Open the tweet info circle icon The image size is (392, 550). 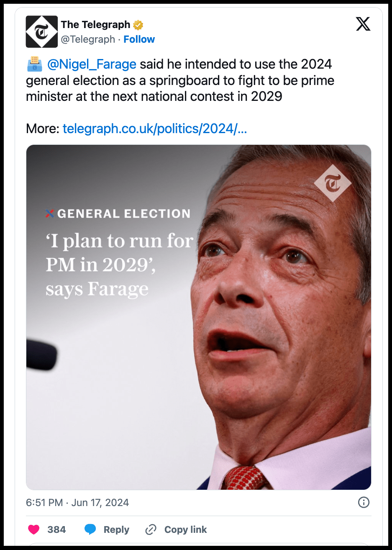coord(364,502)
